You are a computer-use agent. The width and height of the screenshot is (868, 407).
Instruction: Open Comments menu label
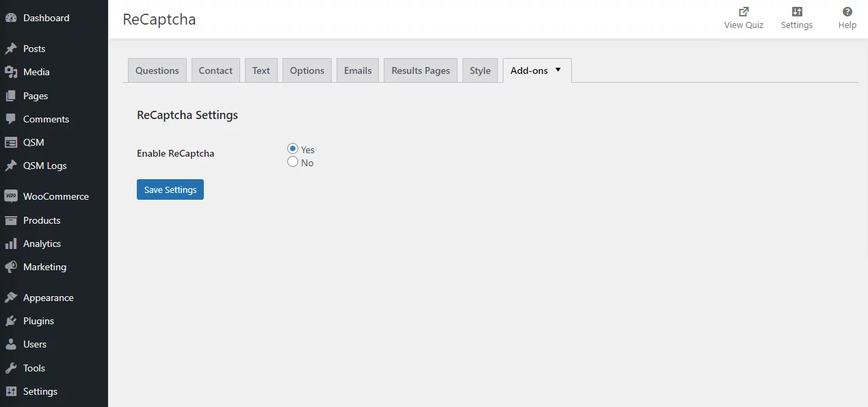[x=46, y=119]
